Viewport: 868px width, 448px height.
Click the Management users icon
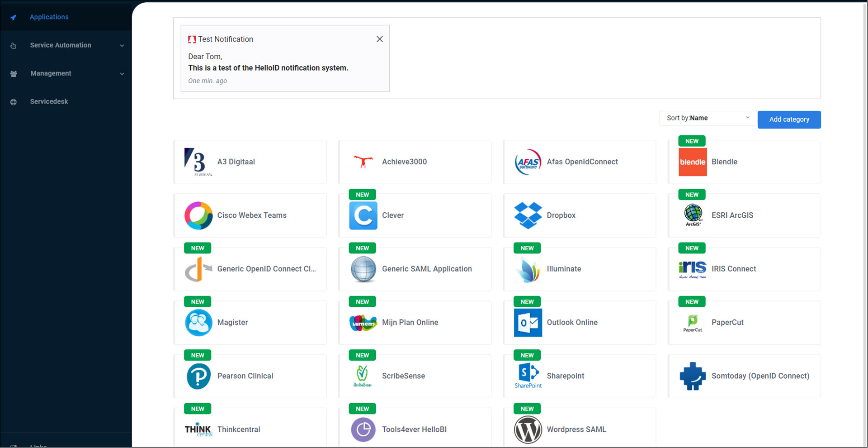click(14, 74)
